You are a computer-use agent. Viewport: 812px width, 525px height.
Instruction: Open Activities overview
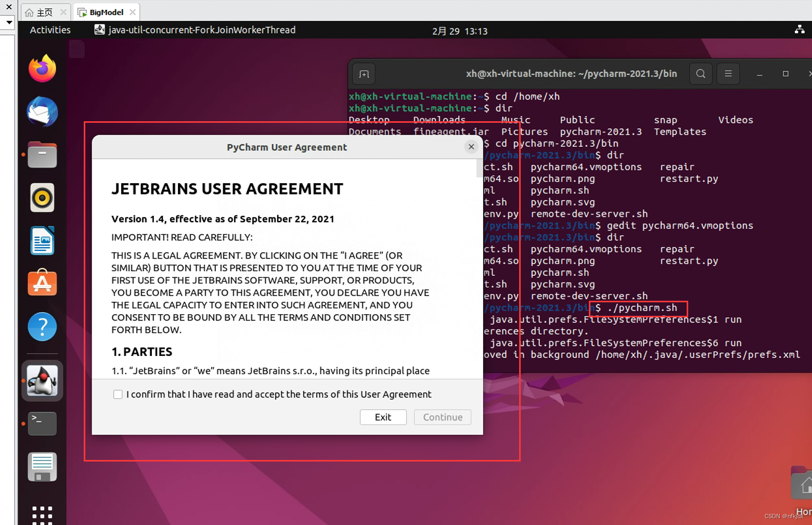[x=50, y=30]
